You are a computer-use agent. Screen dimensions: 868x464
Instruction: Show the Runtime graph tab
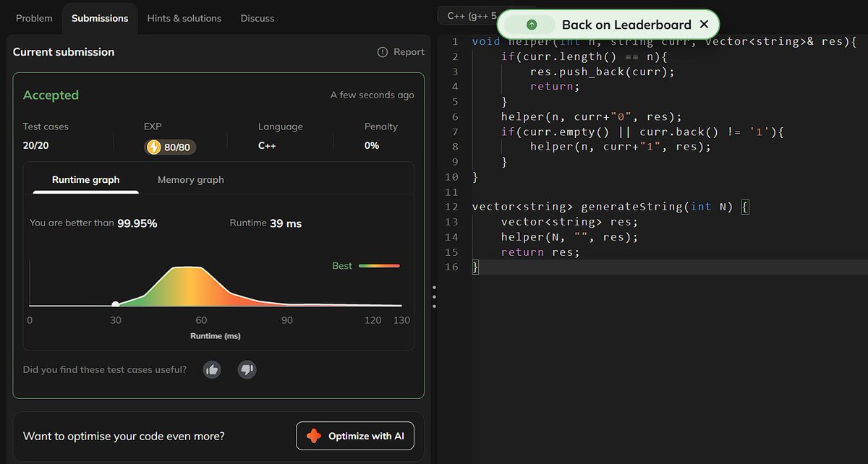85,179
